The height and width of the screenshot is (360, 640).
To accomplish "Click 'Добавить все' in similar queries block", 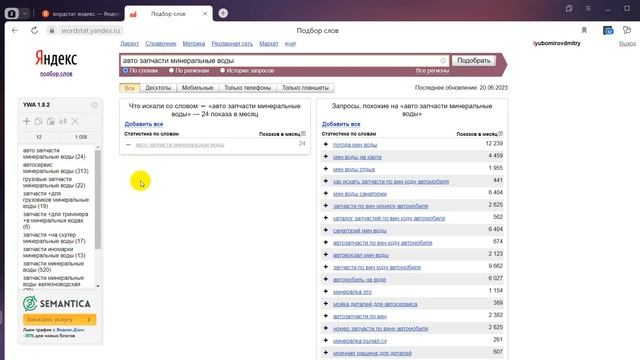I will click(x=341, y=124).
